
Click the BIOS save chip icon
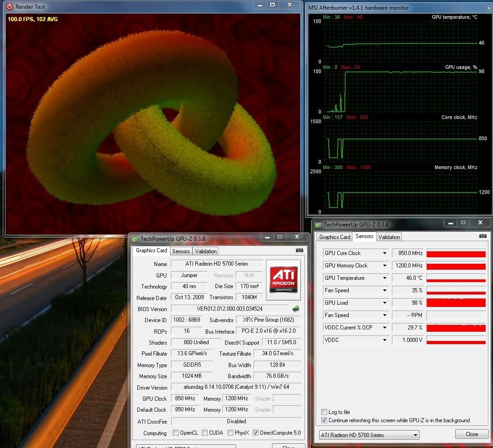coord(296,309)
